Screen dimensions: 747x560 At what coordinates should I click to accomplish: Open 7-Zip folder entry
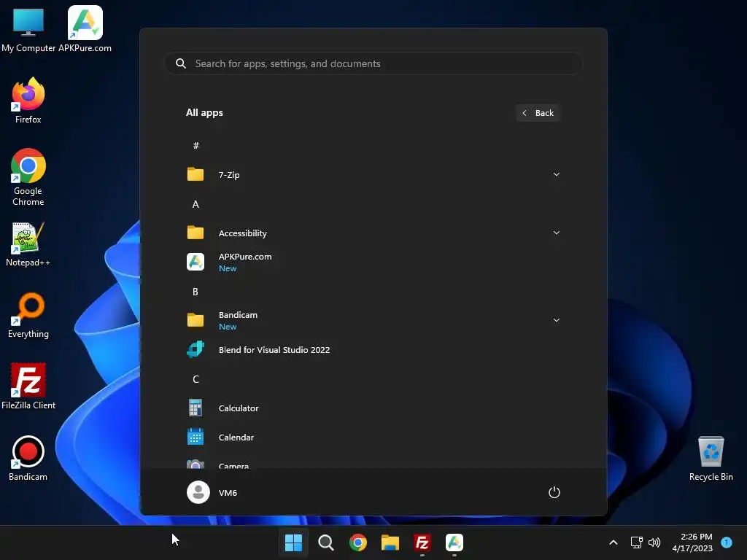click(373, 175)
